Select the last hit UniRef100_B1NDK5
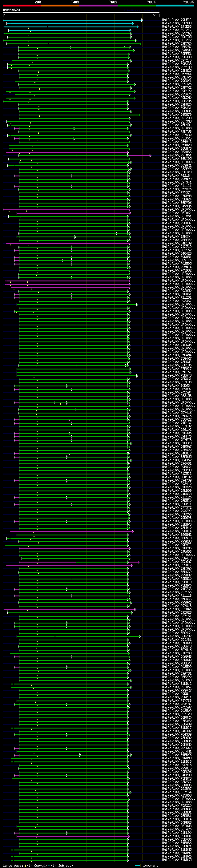The height and width of the screenshot is (868, 197). (x=177, y=860)
